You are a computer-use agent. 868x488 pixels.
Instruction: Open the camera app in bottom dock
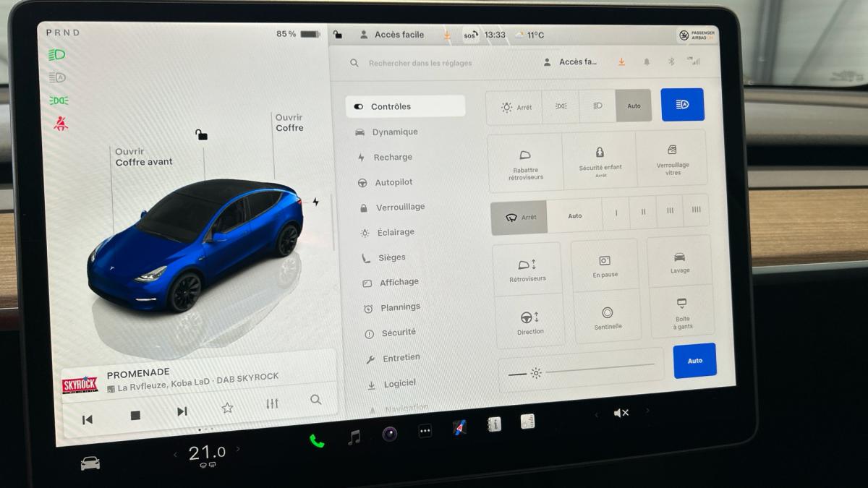coord(390,434)
